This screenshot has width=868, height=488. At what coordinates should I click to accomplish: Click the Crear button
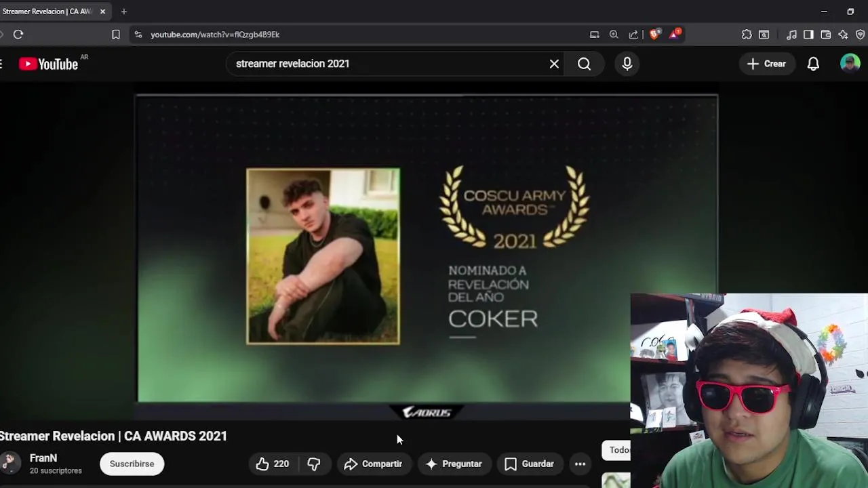766,64
